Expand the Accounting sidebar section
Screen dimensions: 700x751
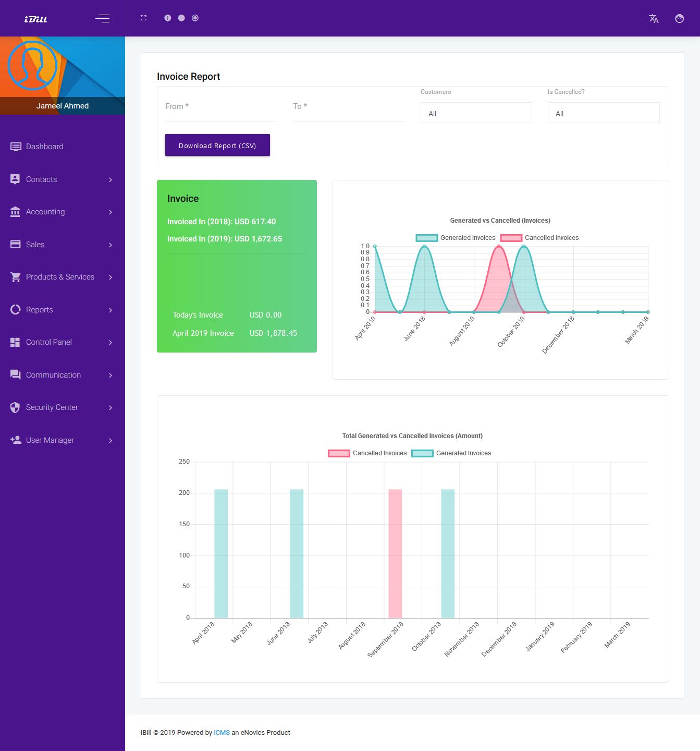[x=45, y=212]
